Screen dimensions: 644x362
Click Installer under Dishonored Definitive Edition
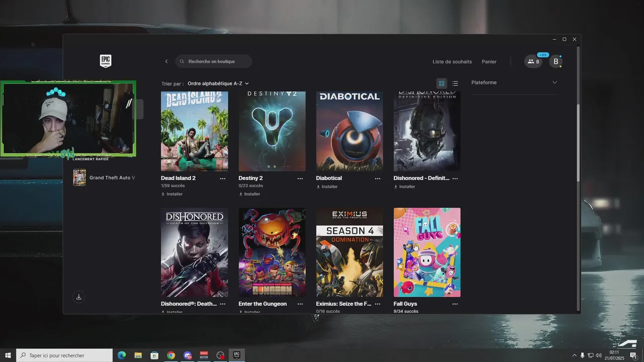[404, 187]
